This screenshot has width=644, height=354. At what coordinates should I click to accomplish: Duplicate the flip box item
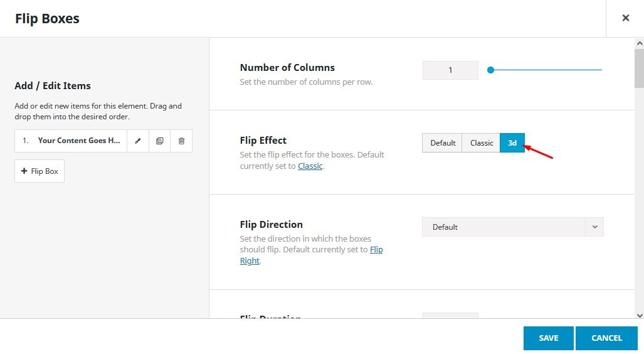pos(159,141)
